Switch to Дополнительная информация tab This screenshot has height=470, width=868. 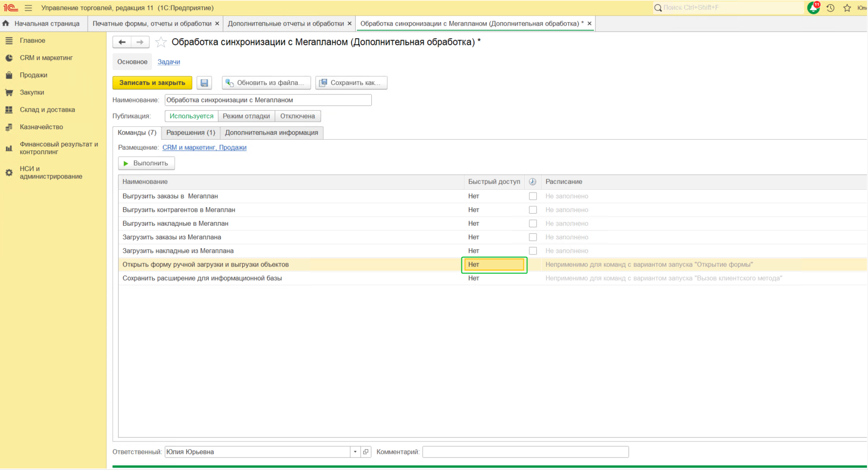pyautogui.click(x=272, y=133)
